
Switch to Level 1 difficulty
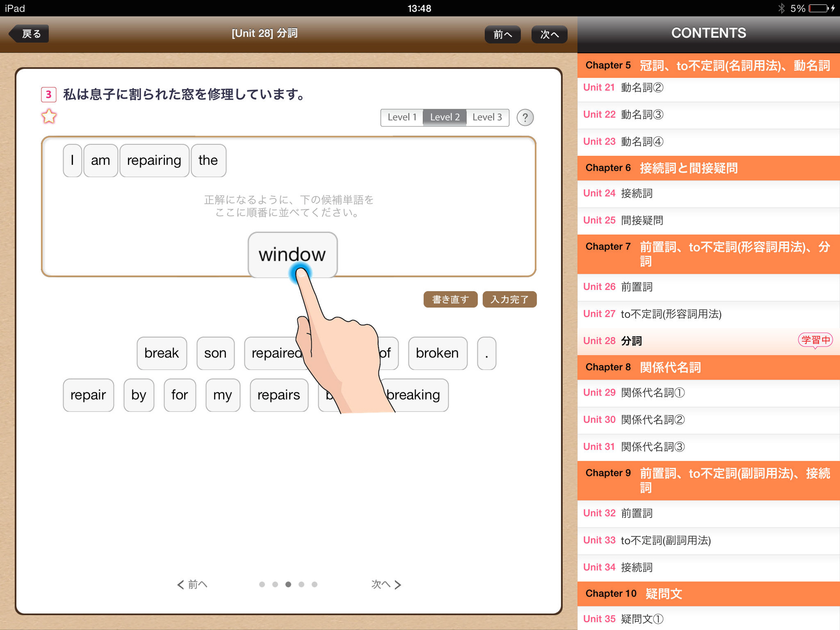402,117
